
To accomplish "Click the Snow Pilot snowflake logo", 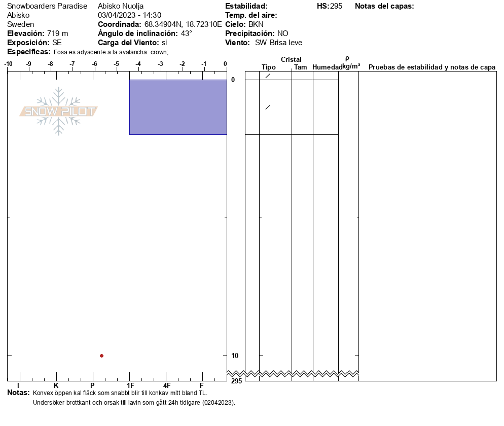I will click(59, 111).
